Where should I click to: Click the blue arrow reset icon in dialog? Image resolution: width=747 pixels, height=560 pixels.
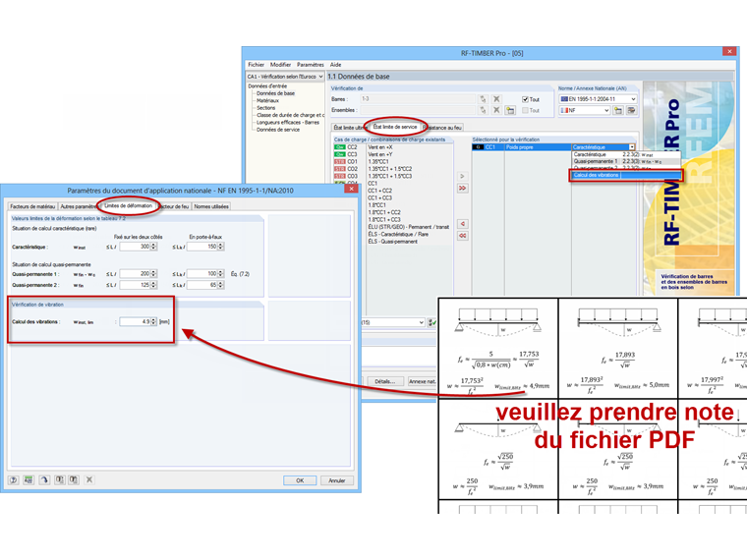[x=44, y=480]
